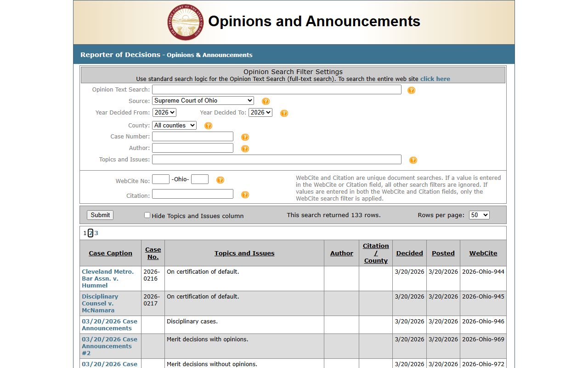Click WebCite value 2026-Ohio-945
Viewport: 588px width, 368px height.
483,296
